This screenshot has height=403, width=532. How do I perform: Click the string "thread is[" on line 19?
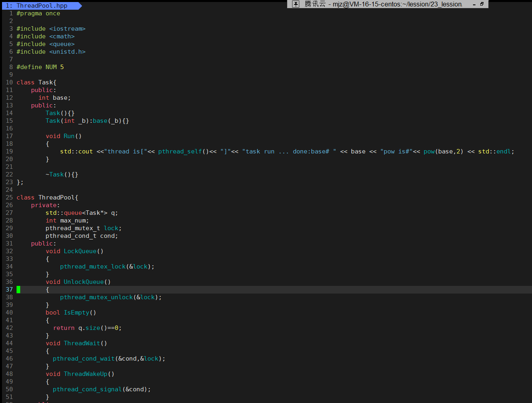click(126, 151)
